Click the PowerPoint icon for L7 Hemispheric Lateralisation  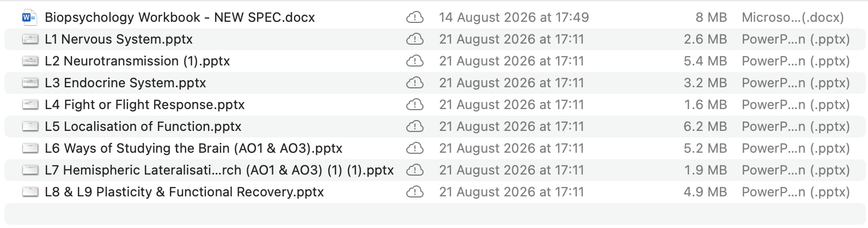(30, 170)
